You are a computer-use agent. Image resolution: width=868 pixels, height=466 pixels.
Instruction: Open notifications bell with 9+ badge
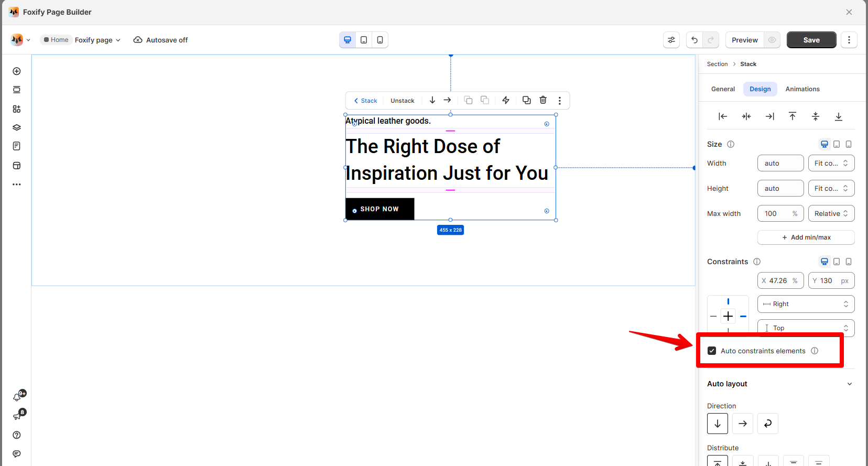(18, 396)
